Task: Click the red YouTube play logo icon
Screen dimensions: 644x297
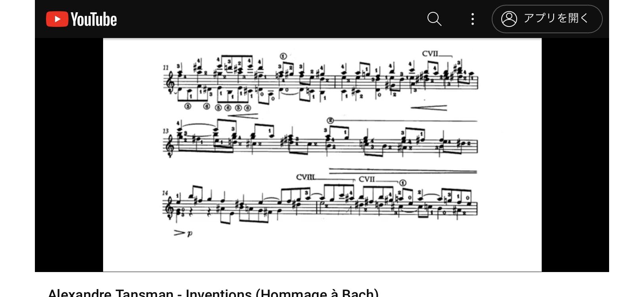Action: (57, 19)
